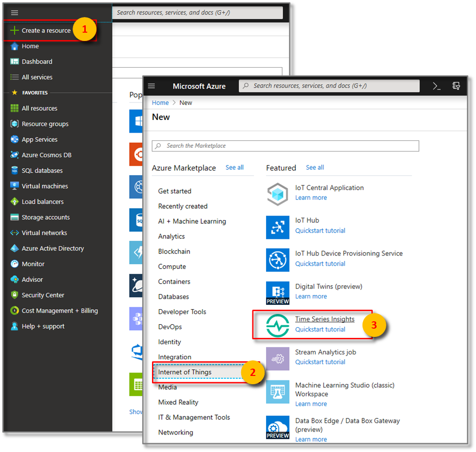Toggle the portal menu hamburger in the New window

click(x=151, y=86)
